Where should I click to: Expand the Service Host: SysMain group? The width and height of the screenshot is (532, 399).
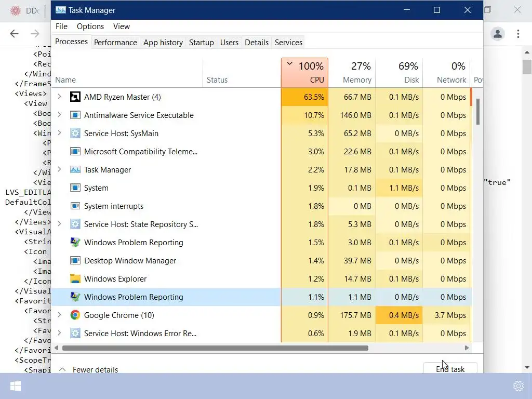tap(59, 133)
